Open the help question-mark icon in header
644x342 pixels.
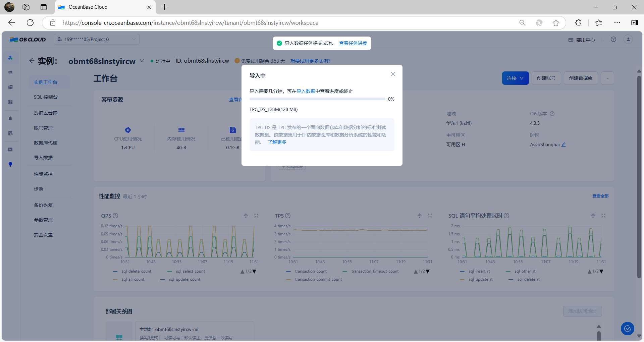[x=613, y=39]
